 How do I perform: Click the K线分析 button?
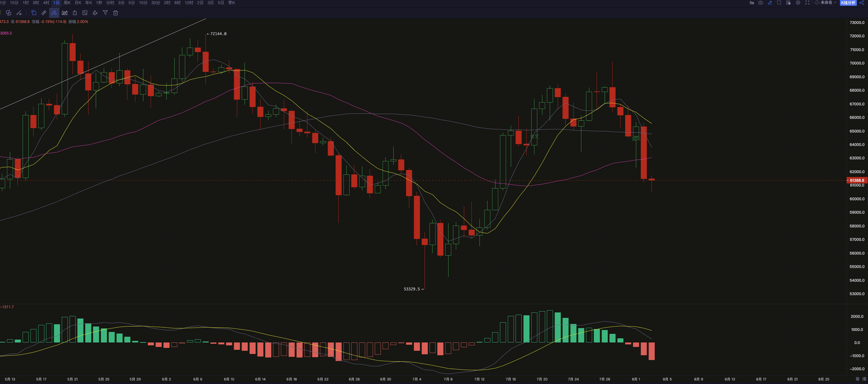[848, 3]
